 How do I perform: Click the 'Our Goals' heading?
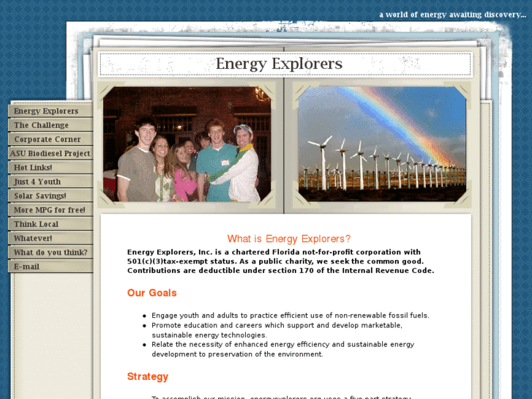(x=152, y=293)
